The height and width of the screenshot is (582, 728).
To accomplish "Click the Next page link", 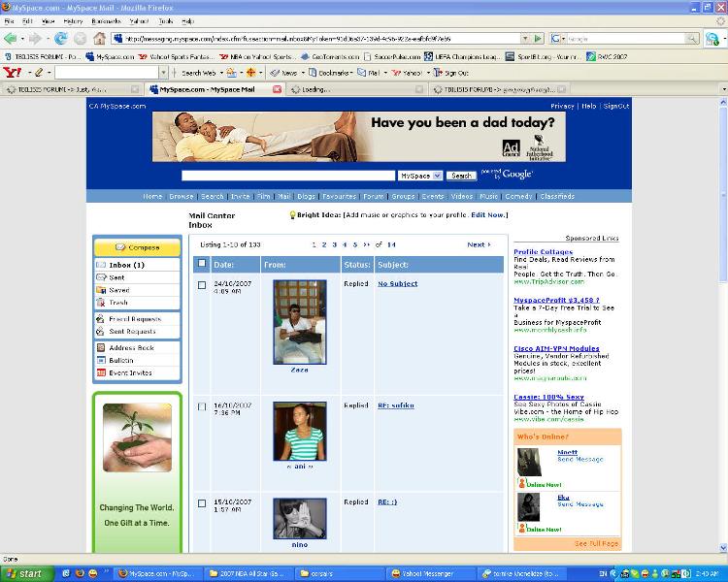I will (x=479, y=244).
